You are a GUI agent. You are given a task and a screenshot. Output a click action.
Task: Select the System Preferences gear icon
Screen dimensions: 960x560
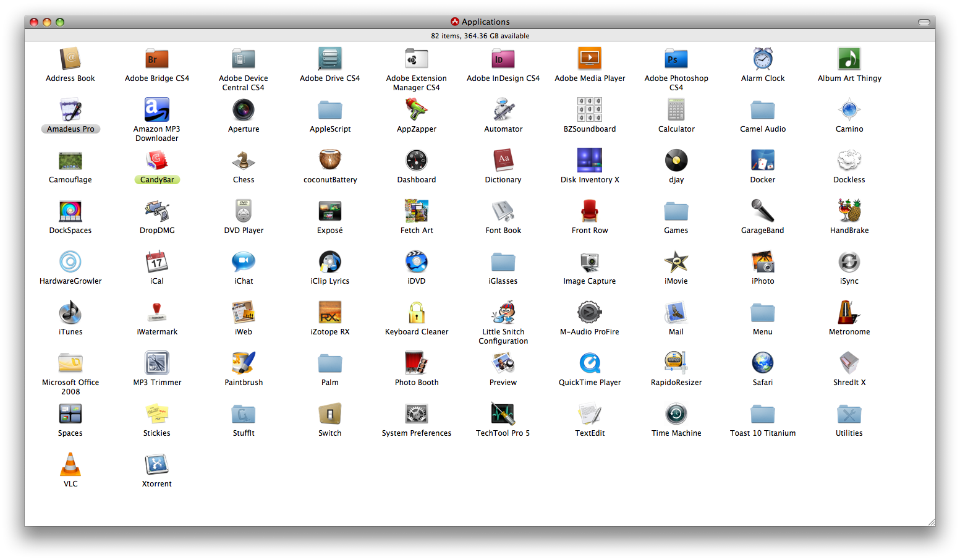417,414
